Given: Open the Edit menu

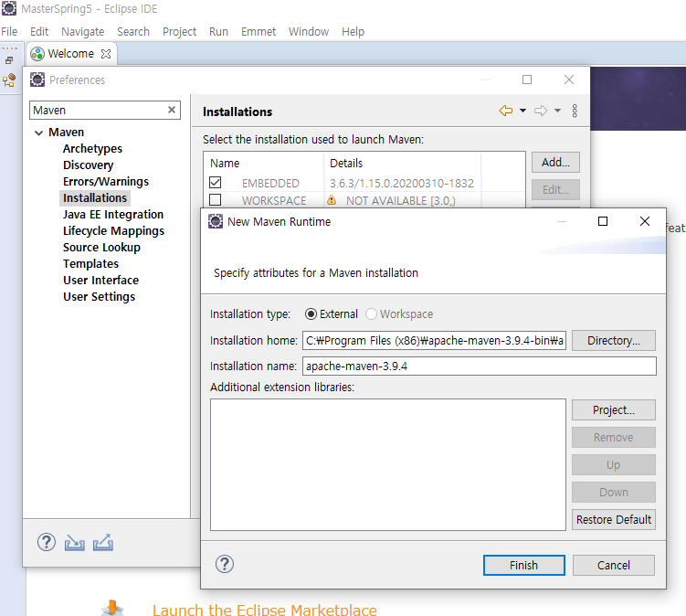Looking at the screenshot, I should pos(39,31).
